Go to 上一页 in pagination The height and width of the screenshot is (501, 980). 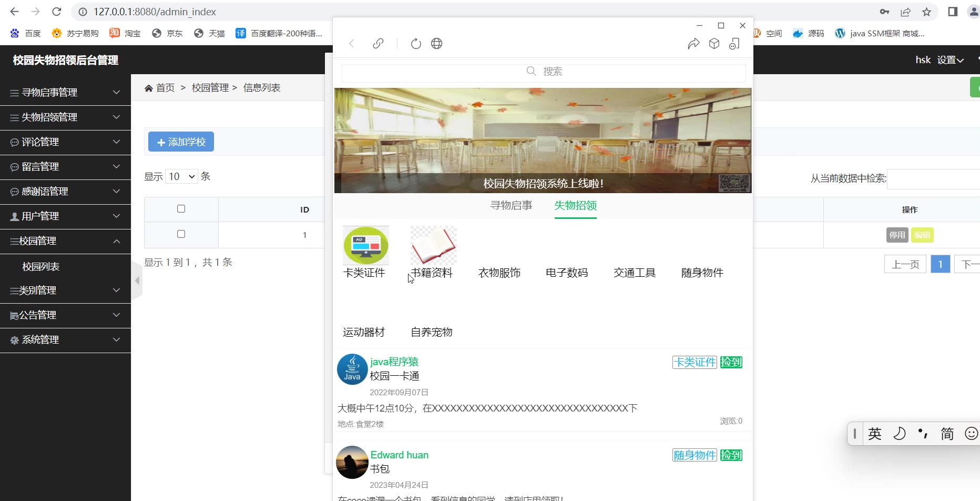pyautogui.click(x=905, y=264)
